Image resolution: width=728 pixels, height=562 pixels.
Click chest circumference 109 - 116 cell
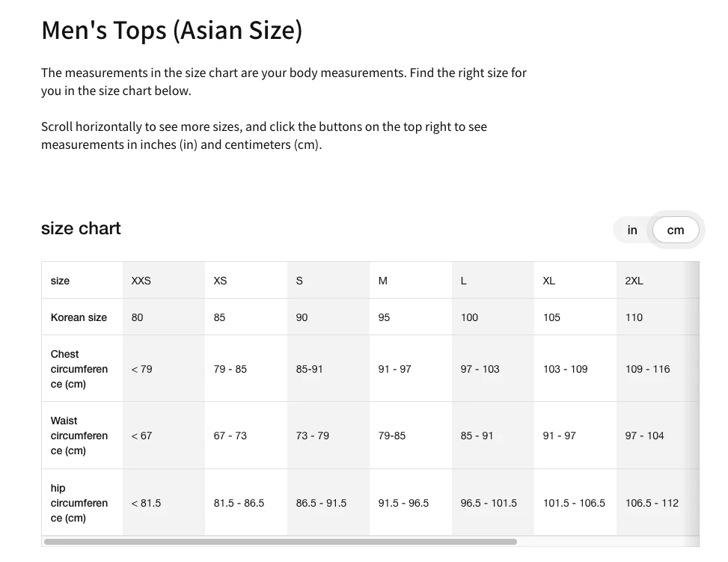[647, 369]
